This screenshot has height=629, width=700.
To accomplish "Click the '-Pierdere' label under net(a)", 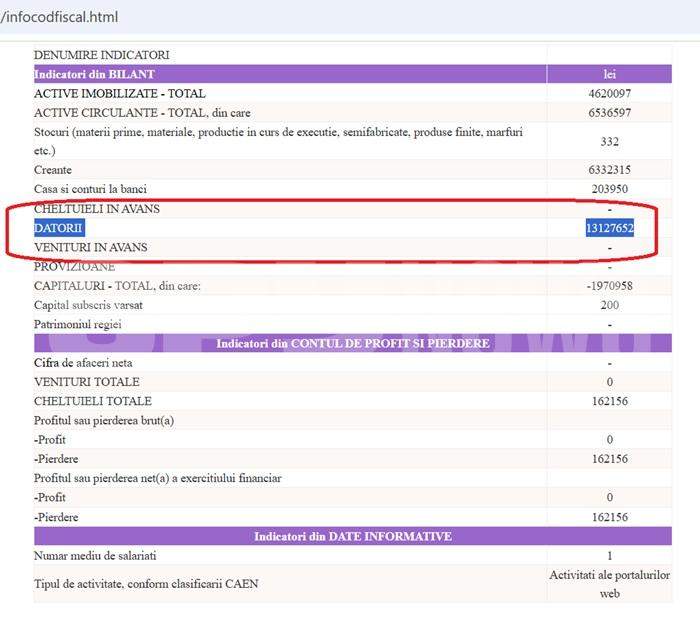I will (56, 517).
